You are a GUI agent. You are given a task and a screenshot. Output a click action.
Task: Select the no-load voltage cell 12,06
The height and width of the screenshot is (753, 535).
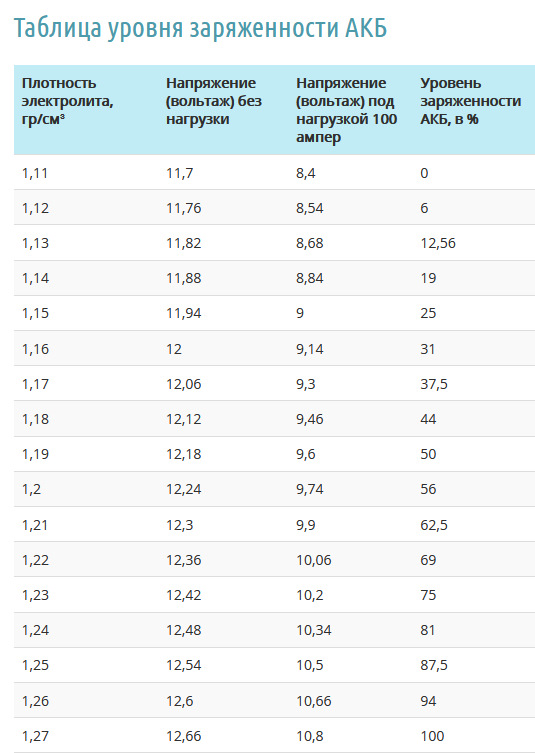point(183,384)
